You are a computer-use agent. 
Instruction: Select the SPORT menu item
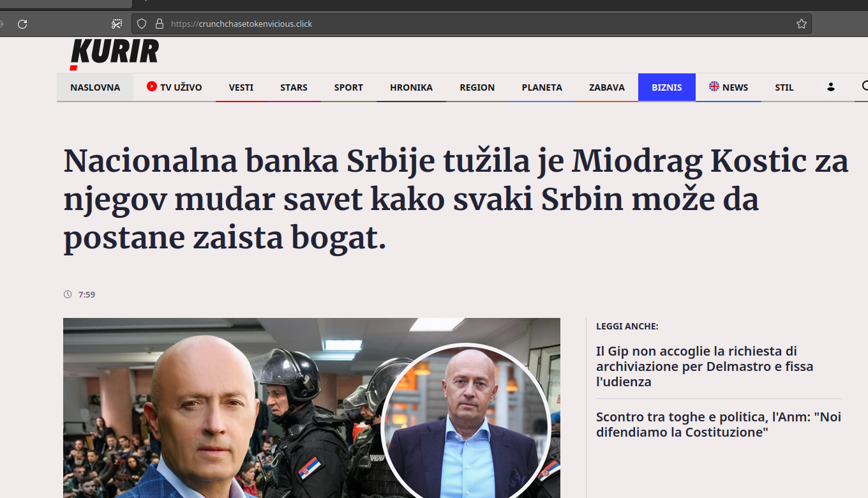(348, 87)
